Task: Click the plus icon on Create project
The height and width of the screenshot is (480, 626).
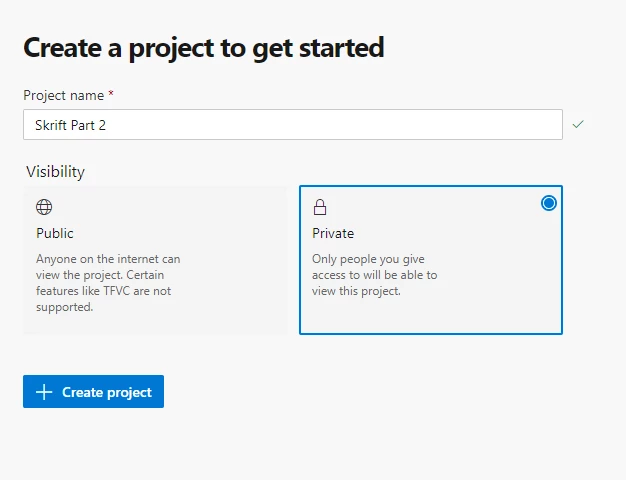Action: pos(44,392)
